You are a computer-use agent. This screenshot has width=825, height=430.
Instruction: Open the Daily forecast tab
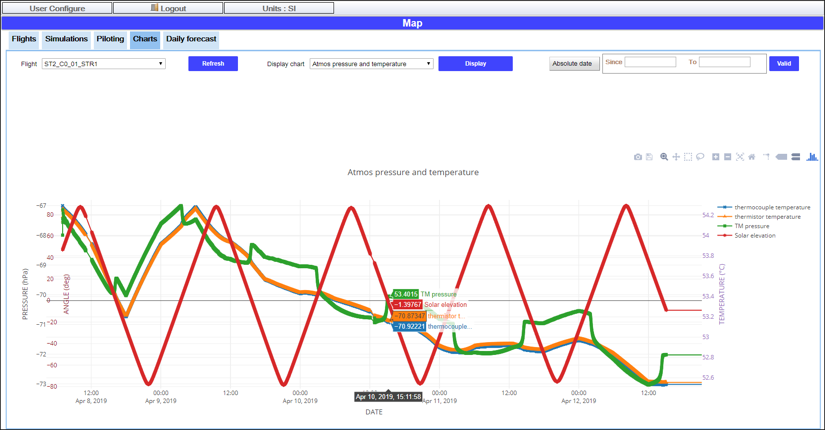coord(191,39)
